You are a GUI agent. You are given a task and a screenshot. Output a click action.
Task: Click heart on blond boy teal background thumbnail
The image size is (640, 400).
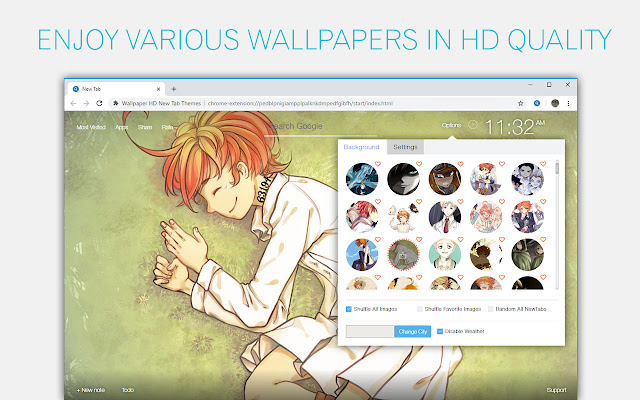tap(460, 240)
